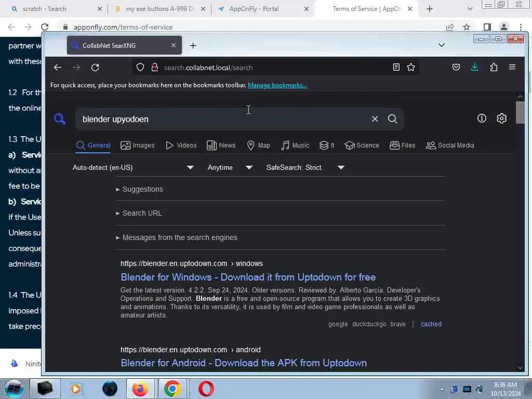Viewport: 532px width, 399px height.
Task: Expand the Suggestions section
Action: (x=139, y=189)
